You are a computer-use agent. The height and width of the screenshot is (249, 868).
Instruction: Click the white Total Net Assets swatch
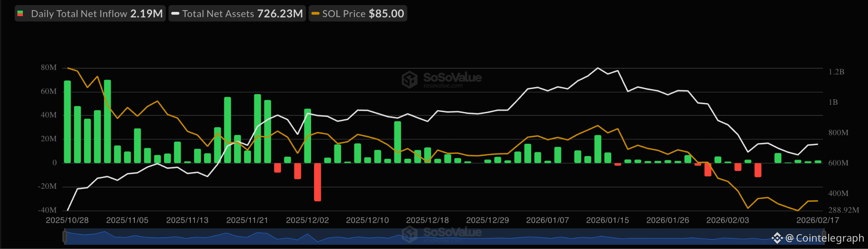coord(175,14)
